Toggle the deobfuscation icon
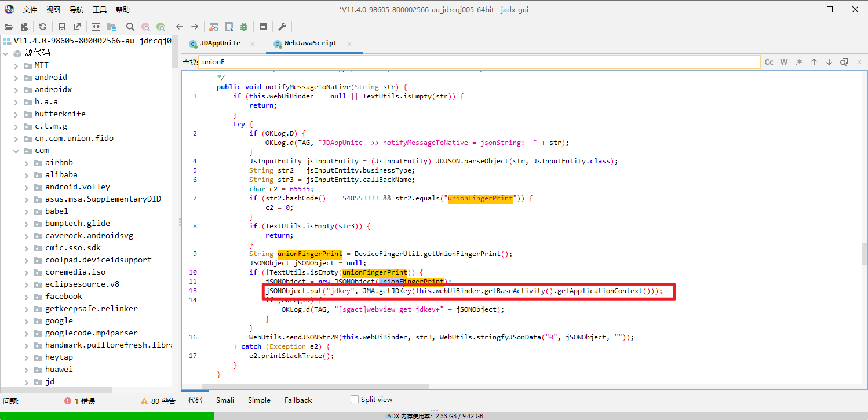This screenshot has height=420, width=868. coord(214,27)
